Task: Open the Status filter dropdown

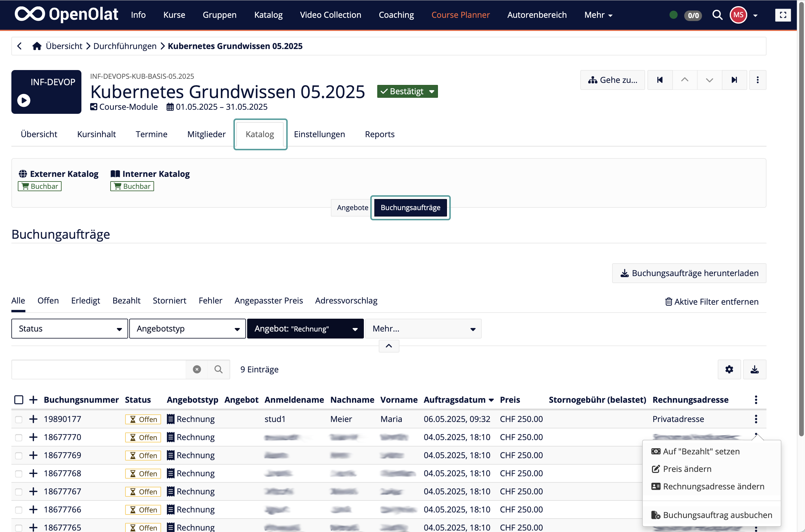Action: 69,328
